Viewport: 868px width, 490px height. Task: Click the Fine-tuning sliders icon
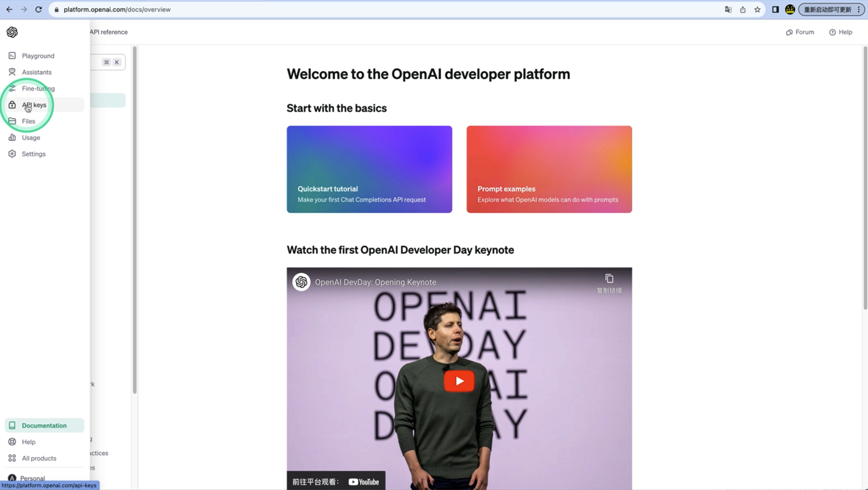(x=12, y=88)
